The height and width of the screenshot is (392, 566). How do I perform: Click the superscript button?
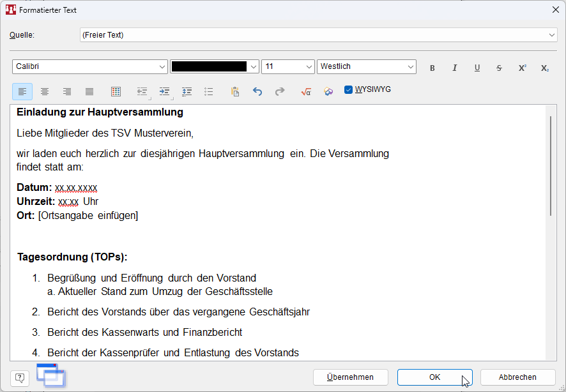(522, 68)
